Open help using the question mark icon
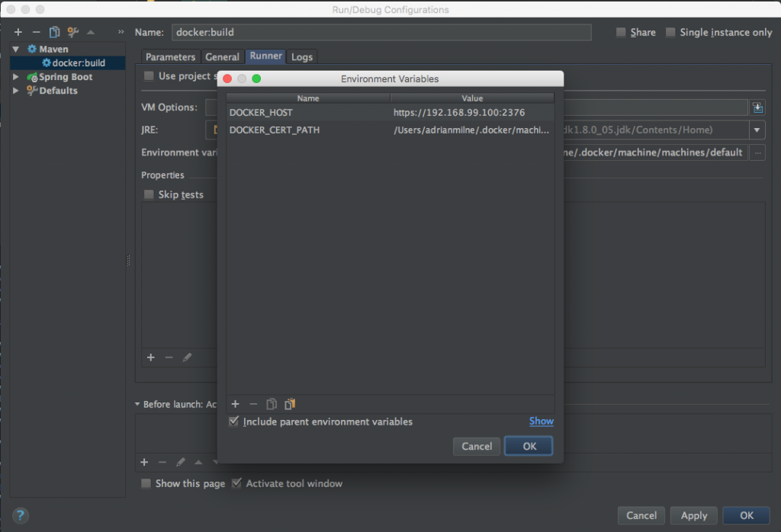This screenshot has width=781, height=532. pyautogui.click(x=19, y=515)
